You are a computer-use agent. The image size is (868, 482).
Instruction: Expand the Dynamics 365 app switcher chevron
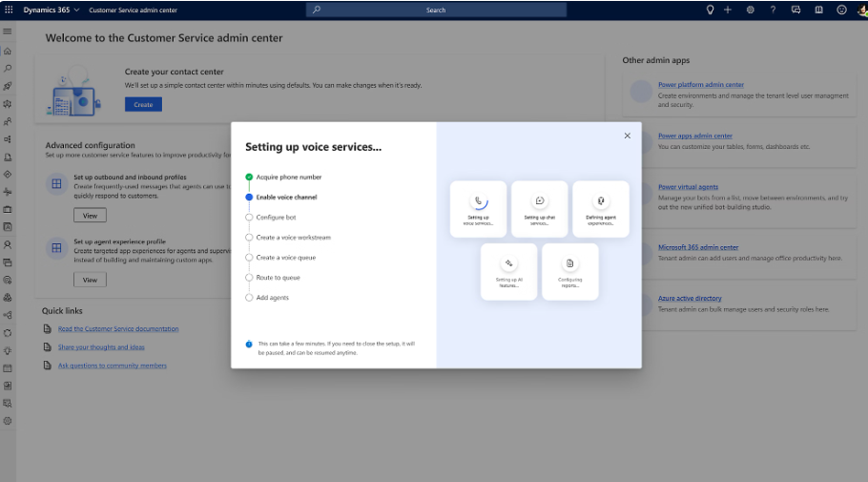coord(76,10)
